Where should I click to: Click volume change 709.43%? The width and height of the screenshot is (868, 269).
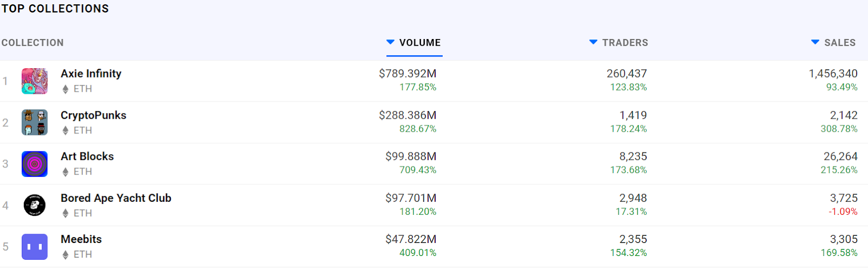pyautogui.click(x=418, y=170)
